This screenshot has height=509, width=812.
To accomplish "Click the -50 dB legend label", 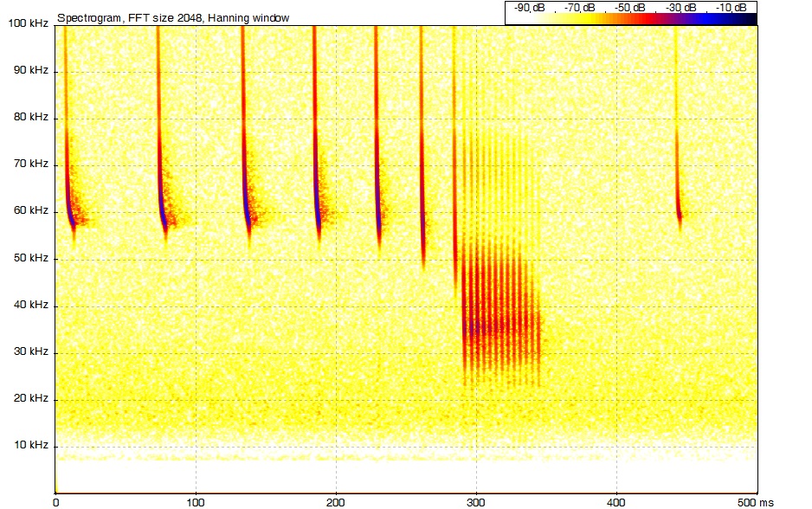I will click(629, 8).
